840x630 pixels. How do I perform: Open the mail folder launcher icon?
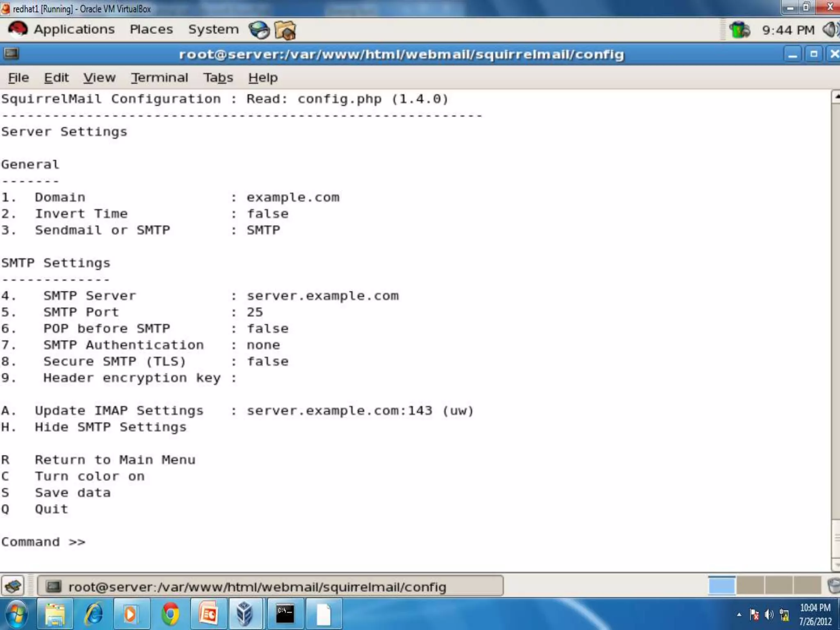285,30
